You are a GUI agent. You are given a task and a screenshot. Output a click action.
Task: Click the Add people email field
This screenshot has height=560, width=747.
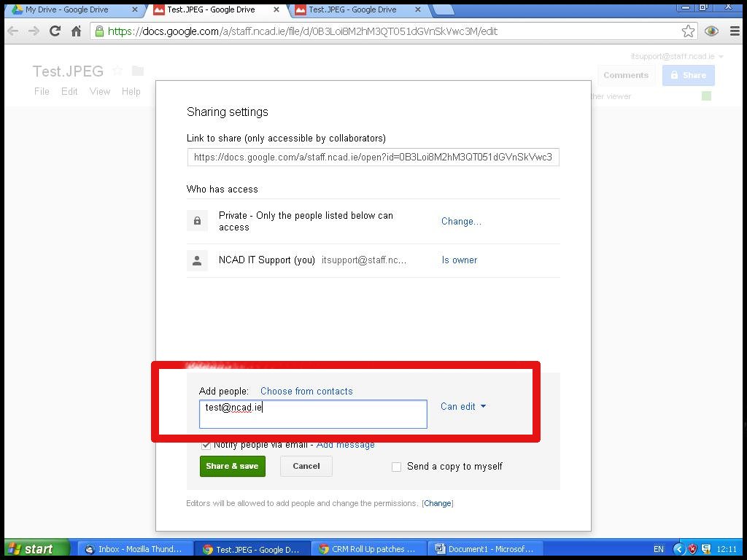tap(313, 414)
